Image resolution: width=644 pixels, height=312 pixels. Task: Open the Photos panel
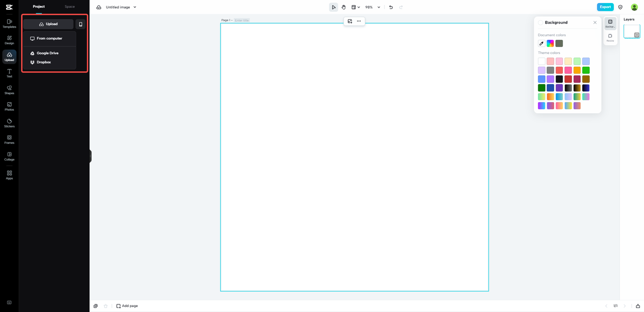point(9,107)
